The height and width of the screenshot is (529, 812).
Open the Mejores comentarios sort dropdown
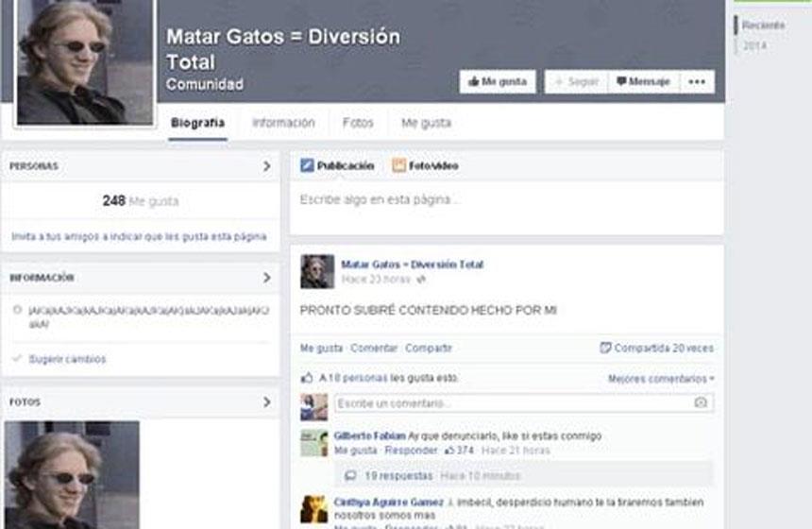pyautogui.click(x=661, y=379)
